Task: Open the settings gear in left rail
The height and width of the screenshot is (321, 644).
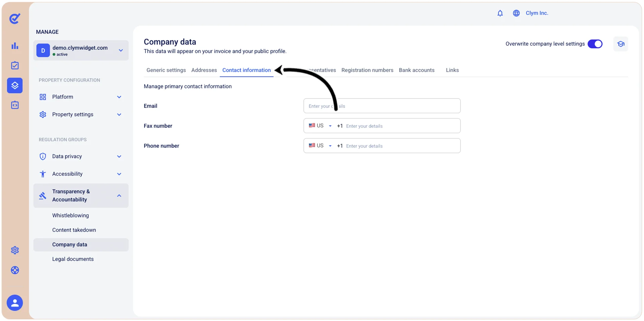Action: 15,250
